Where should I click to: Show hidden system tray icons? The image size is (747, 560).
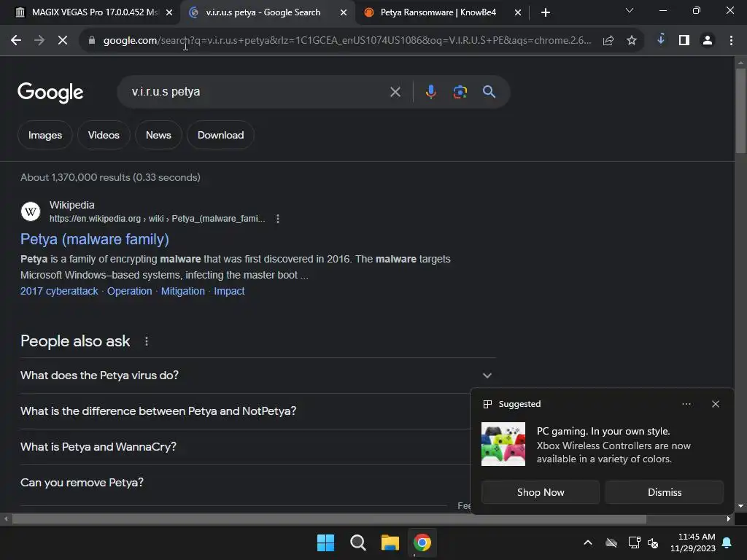[x=588, y=542]
